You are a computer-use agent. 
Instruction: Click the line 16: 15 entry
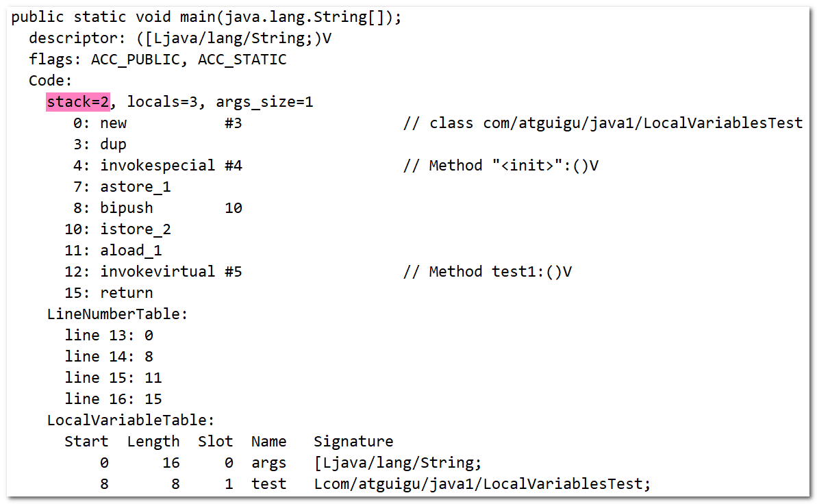point(113,399)
